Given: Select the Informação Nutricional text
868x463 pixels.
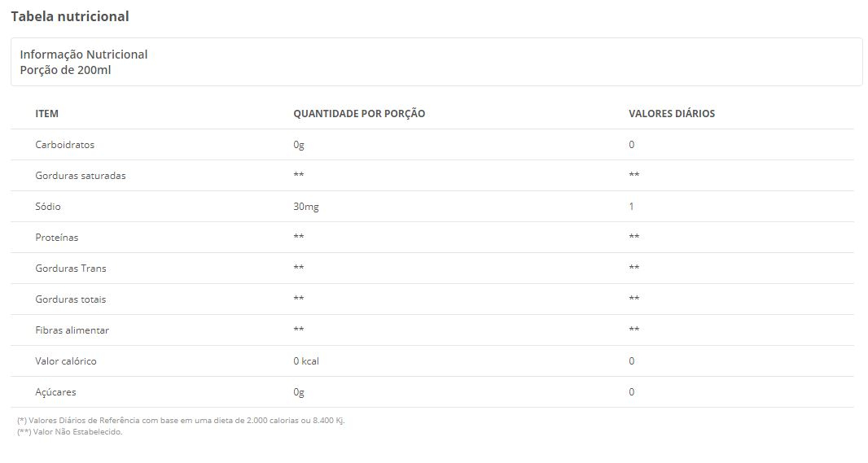Looking at the screenshot, I should tap(84, 55).
